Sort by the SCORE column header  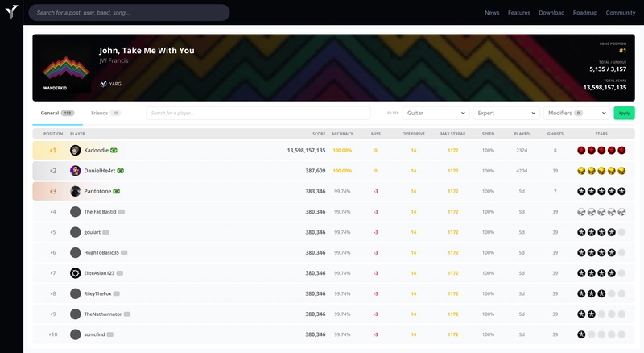click(x=319, y=134)
